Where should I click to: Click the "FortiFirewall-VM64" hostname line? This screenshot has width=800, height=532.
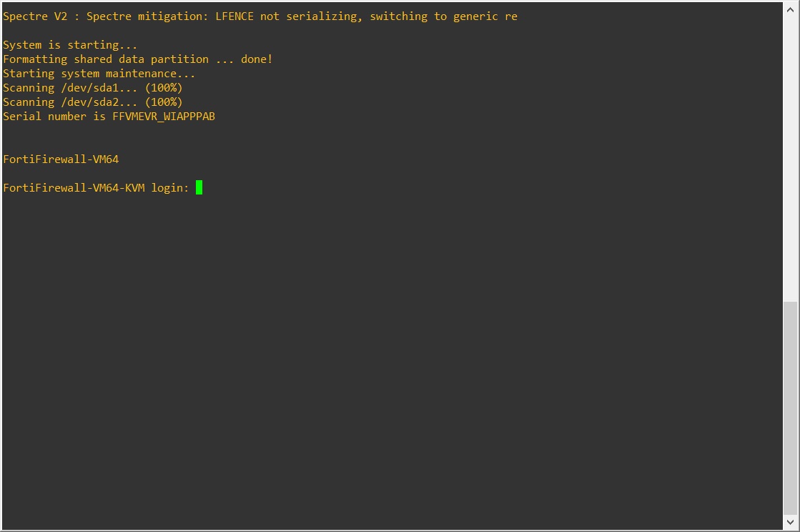point(61,159)
